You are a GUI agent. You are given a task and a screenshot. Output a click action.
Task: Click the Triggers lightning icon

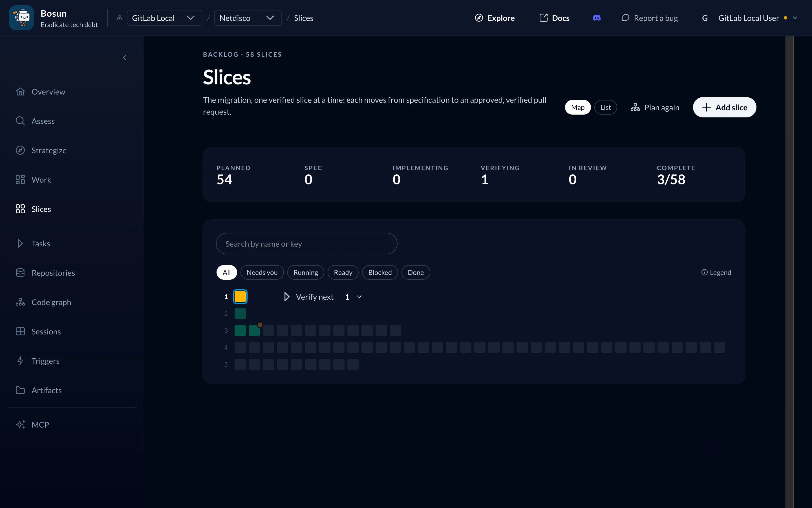coord(20,361)
